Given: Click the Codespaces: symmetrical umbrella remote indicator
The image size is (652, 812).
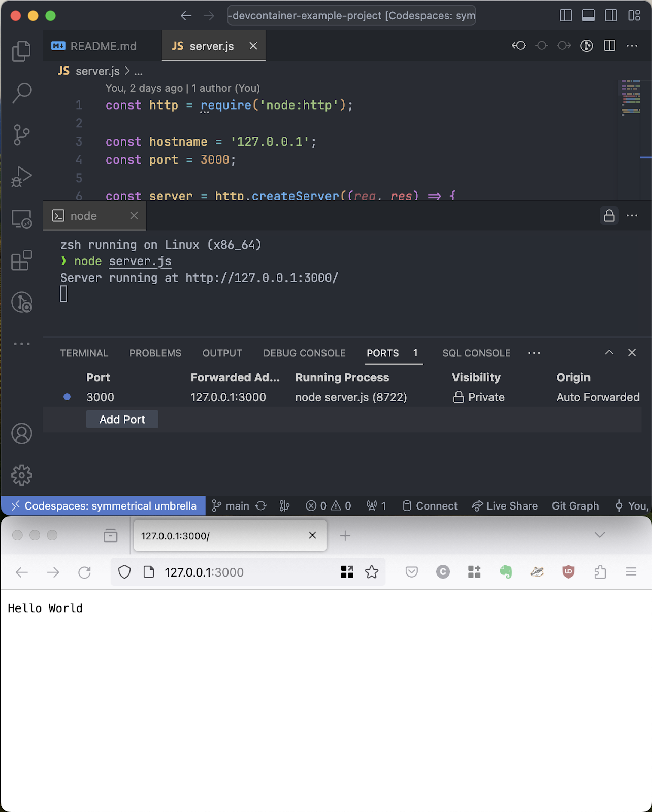Looking at the screenshot, I should pyautogui.click(x=104, y=506).
